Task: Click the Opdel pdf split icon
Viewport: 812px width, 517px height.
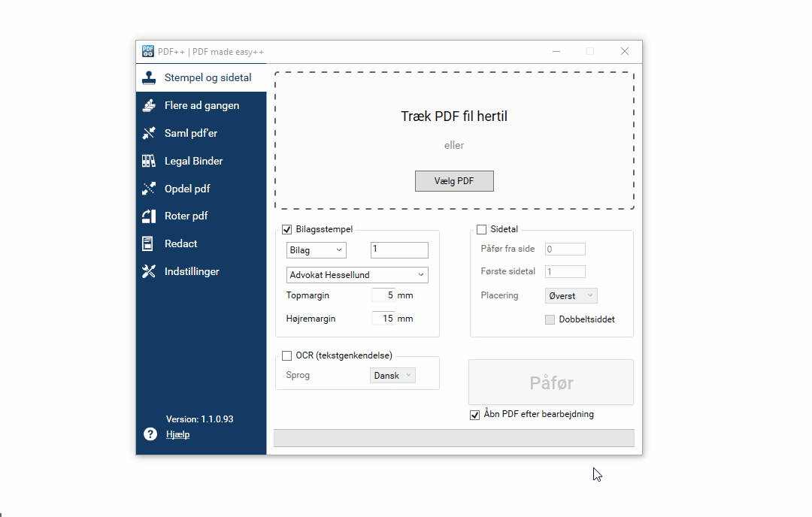Action: pyautogui.click(x=149, y=189)
